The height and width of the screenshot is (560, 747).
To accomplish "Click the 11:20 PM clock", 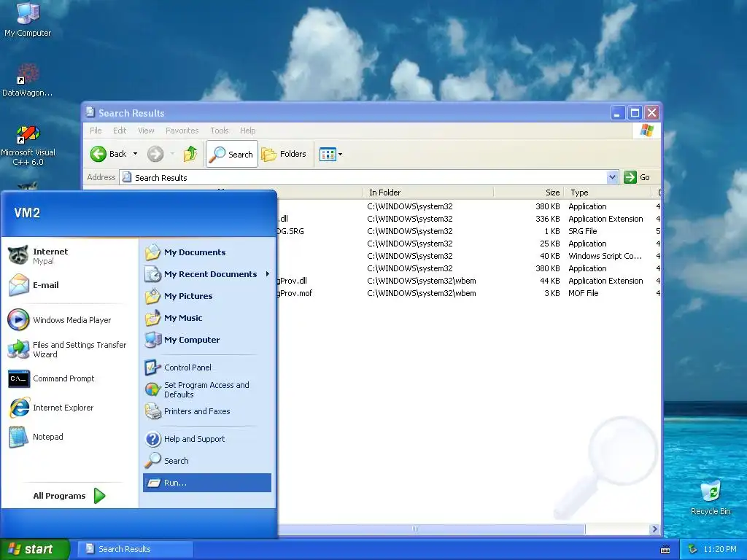I will coord(720,550).
